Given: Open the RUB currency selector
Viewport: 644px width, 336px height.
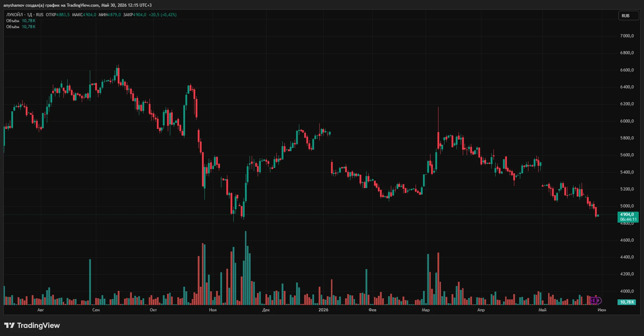Looking at the screenshot, I should point(628,15).
